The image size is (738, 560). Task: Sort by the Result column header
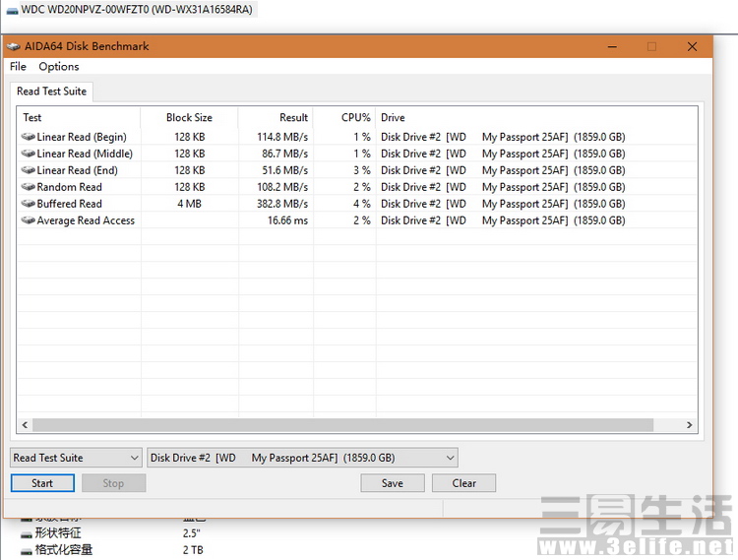point(276,118)
